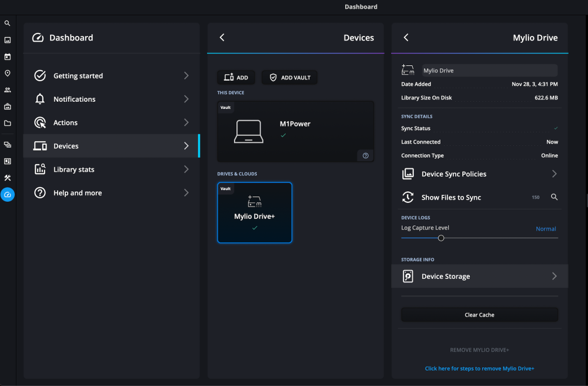This screenshot has height=386, width=588.
Task: Expand the Help and more chevron
Action: 186,193
